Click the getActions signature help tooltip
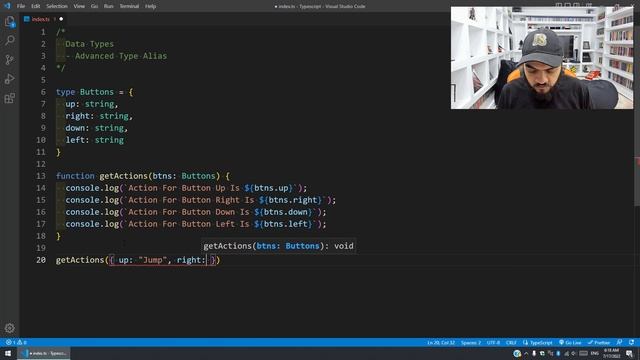Image resolution: width=640 pixels, height=360 pixels. [279, 246]
